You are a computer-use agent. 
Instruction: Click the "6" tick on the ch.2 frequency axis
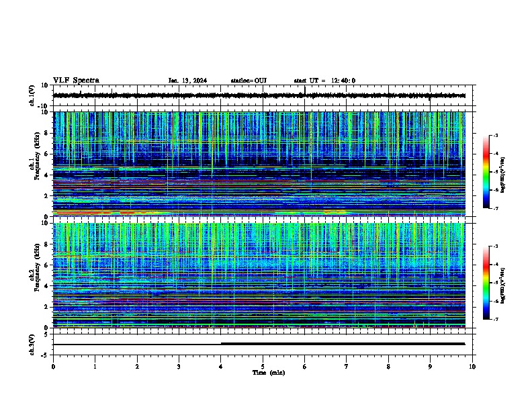pyautogui.click(x=46, y=265)
